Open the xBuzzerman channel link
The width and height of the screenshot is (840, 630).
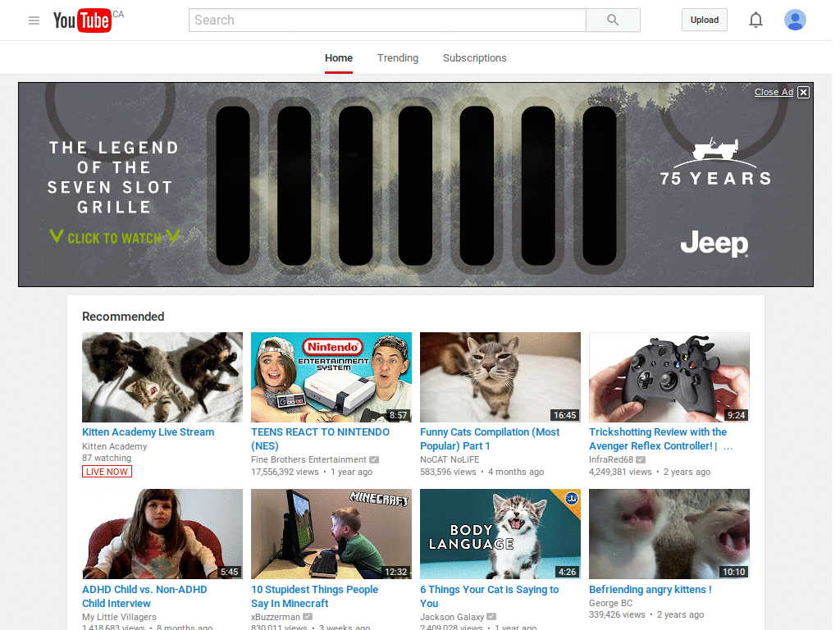(x=276, y=617)
